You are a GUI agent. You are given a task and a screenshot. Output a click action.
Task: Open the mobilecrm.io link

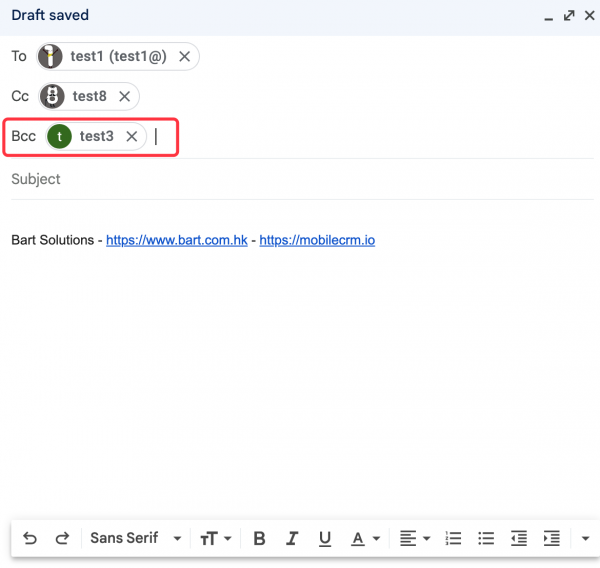click(x=317, y=240)
